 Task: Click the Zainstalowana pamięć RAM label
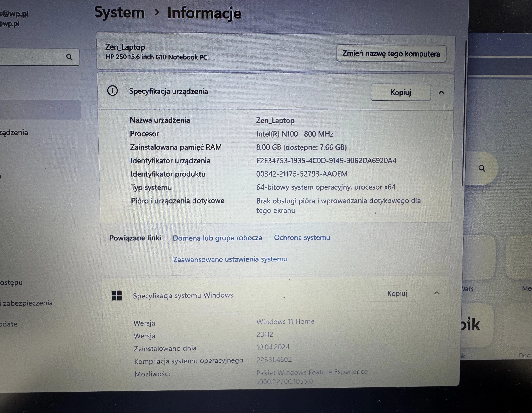[176, 147]
